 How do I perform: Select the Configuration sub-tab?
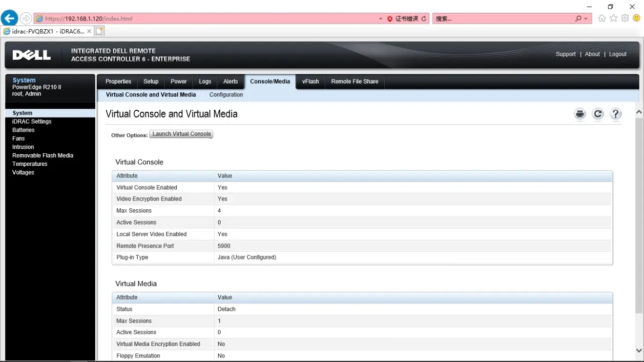[x=226, y=95]
